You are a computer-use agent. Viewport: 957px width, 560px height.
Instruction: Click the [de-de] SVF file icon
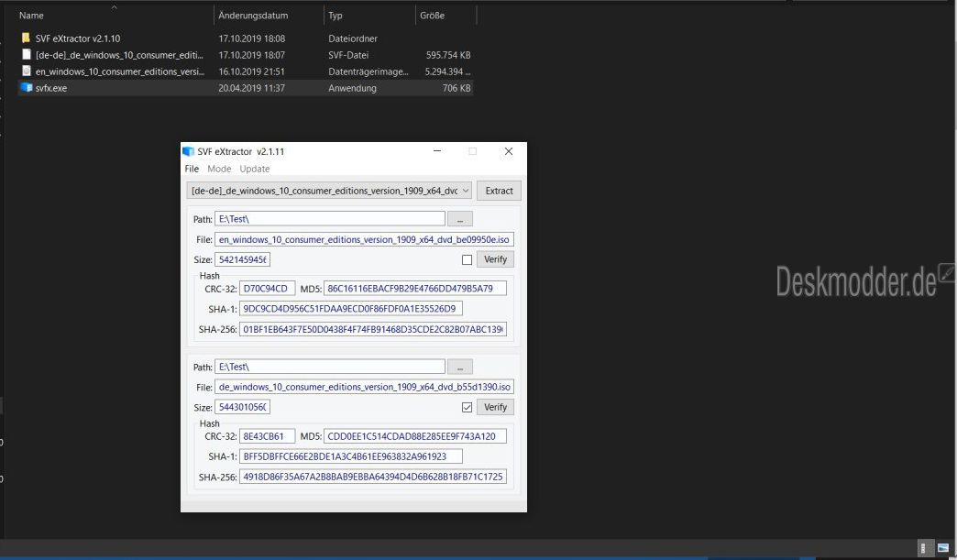[x=26, y=54]
